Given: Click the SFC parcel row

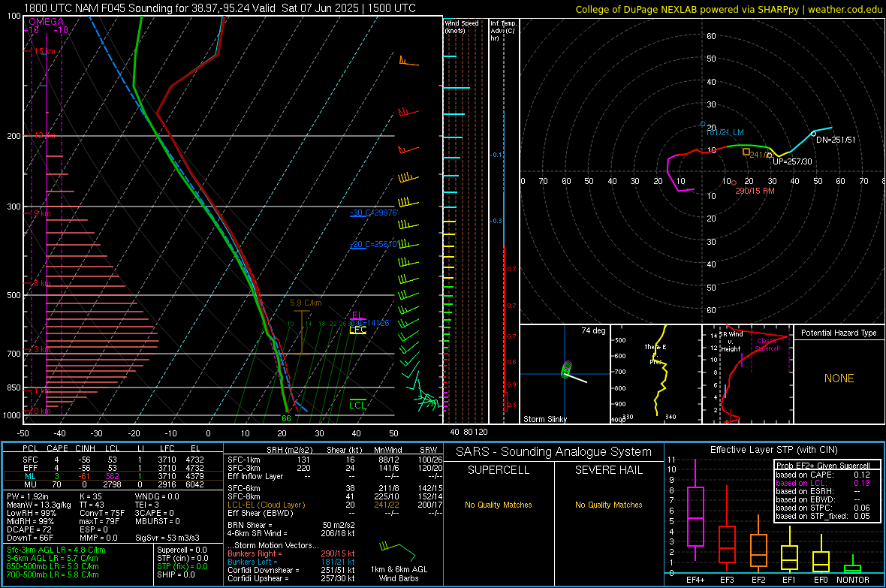Looking at the screenshot, I should [113, 460].
